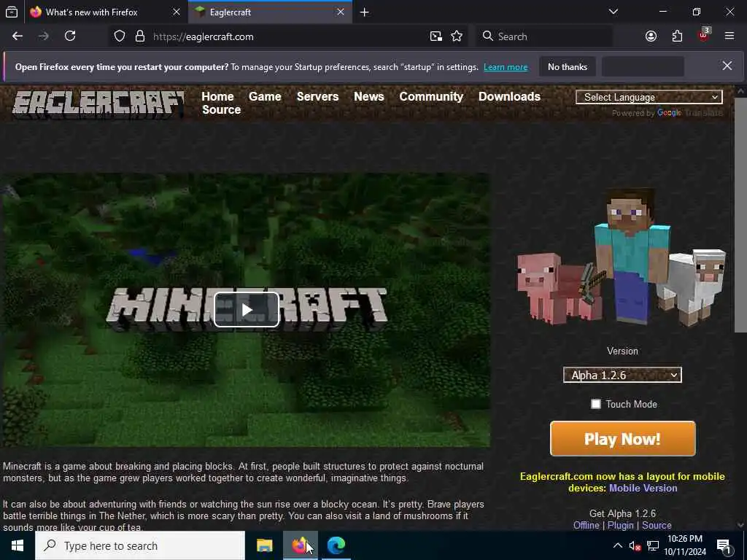747x560 pixels.
Task: Open the Downloads menu item
Action: point(509,97)
